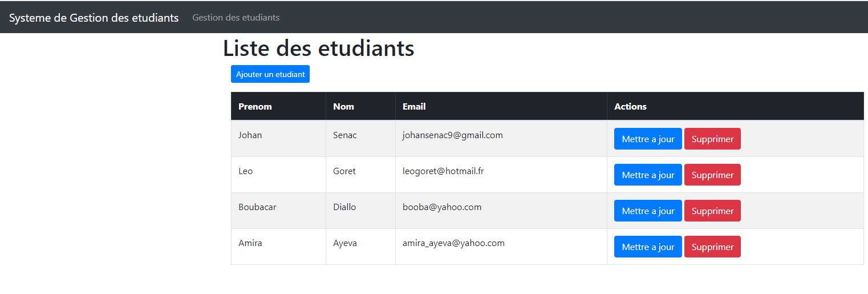Click Mettre a jour for Leo Goret
This screenshot has height=294, width=868.
click(x=648, y=175)
